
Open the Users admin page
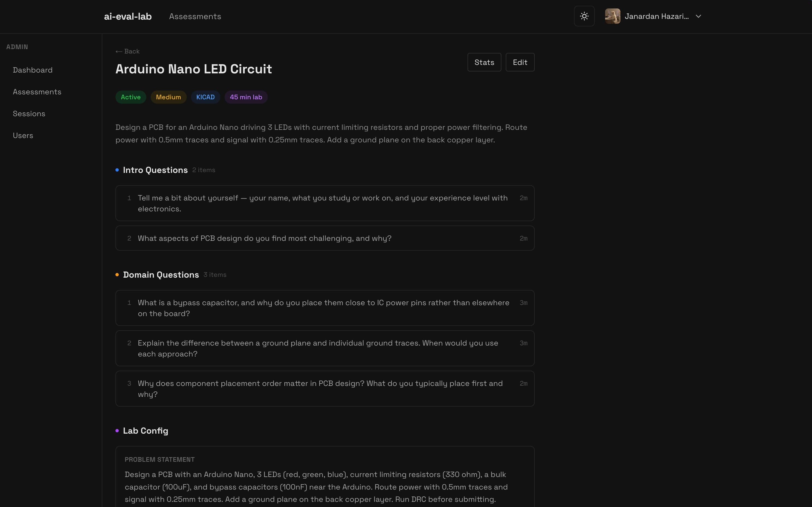[23, 136]
